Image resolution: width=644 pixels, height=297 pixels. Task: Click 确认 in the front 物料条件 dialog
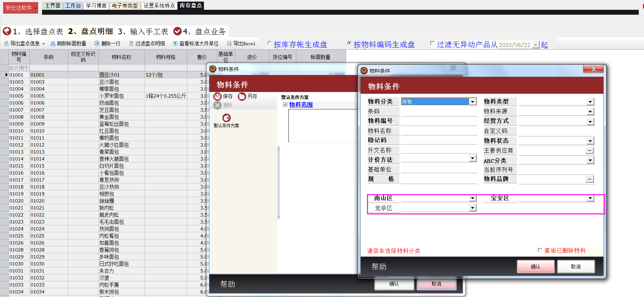535,267
